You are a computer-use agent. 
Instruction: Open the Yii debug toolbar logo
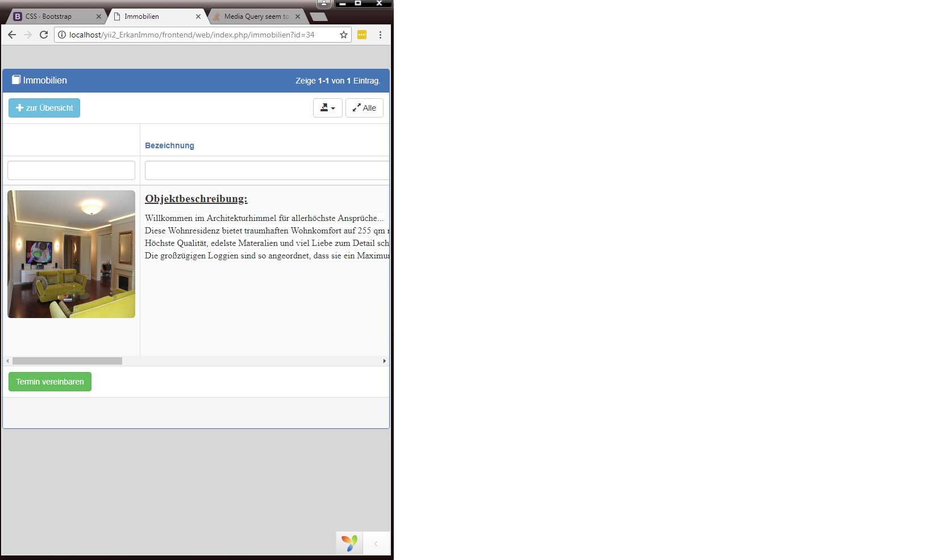(x=348, y=543)
